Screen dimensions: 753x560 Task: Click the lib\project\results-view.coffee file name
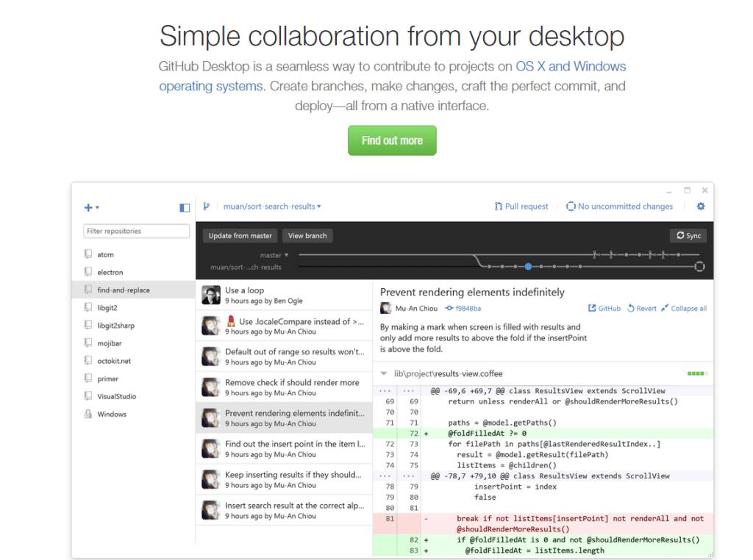point(449,373)
